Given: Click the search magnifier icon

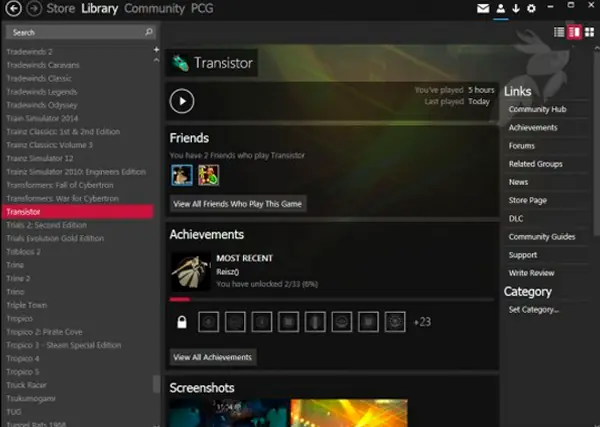Looking at the screenshot, I should pos(149,32).
